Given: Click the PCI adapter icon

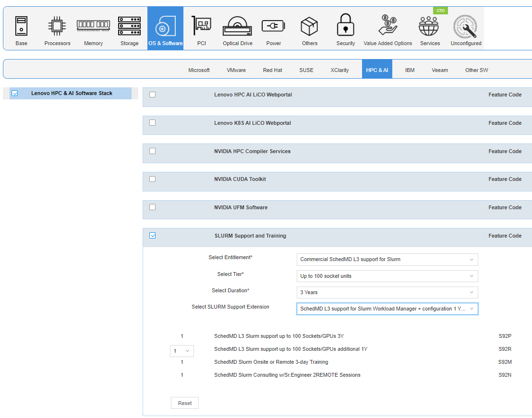Looking at the screenshot, I should [x=201, y=26].
